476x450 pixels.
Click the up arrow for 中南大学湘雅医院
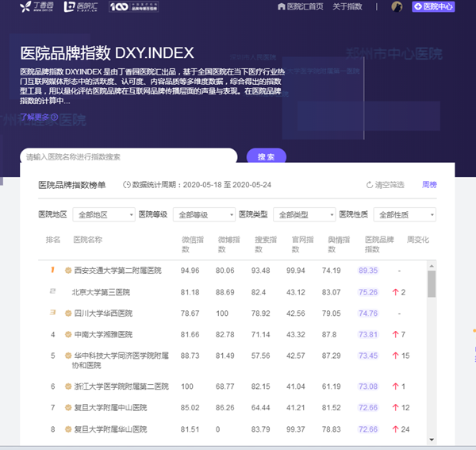click(395, 334)
